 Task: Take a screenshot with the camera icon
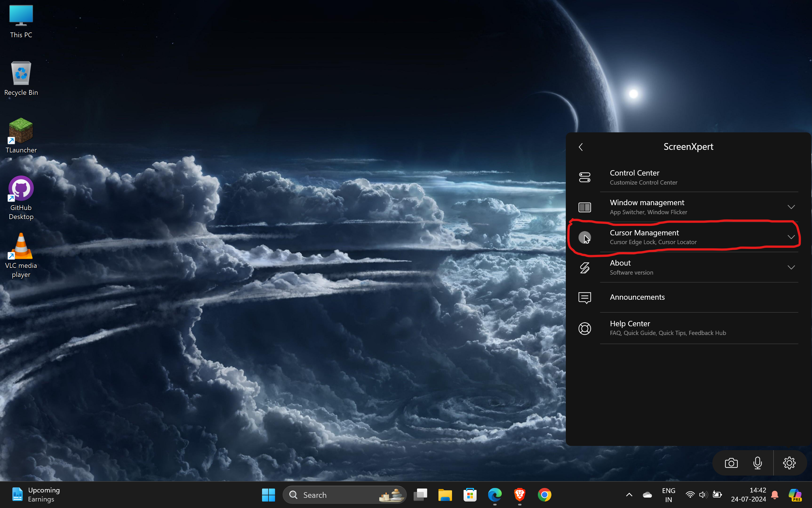pyautogui.click(x=731, y=463)
